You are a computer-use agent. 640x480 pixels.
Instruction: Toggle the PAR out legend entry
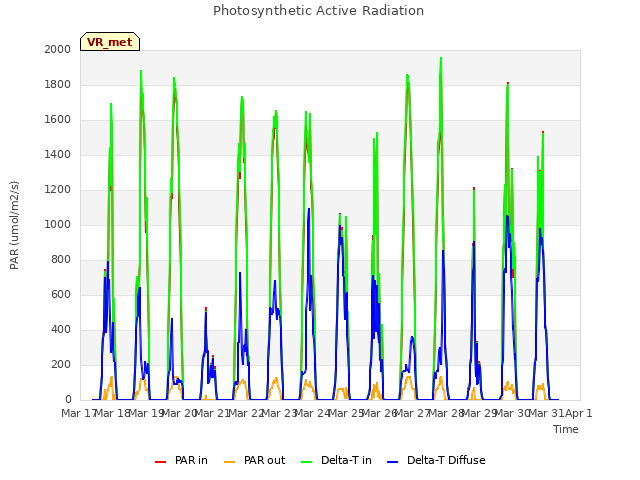254,460
